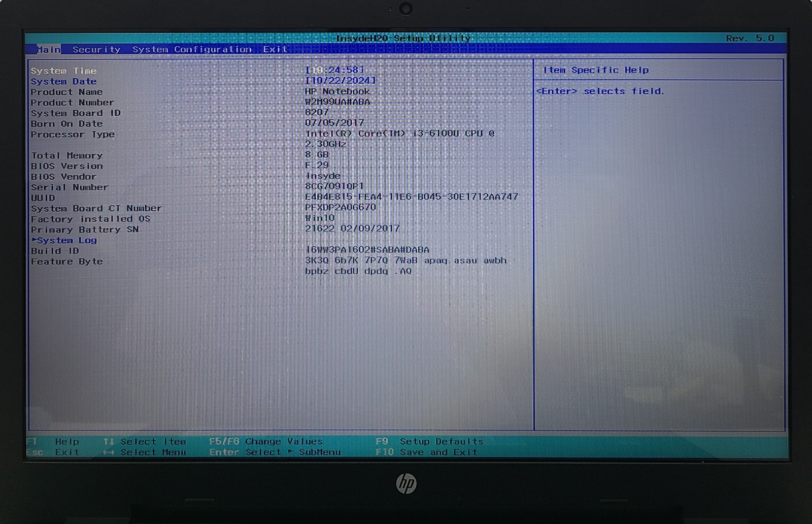Click the F5/F6 Change Values legend
Screen dimensions: 812x524
click(x=266, y=441)
